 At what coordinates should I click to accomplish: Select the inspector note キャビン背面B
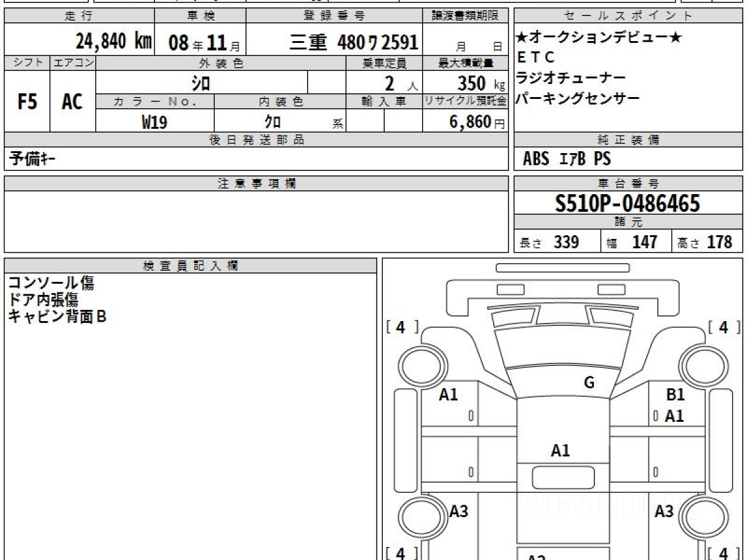click(x=57, y=316)
